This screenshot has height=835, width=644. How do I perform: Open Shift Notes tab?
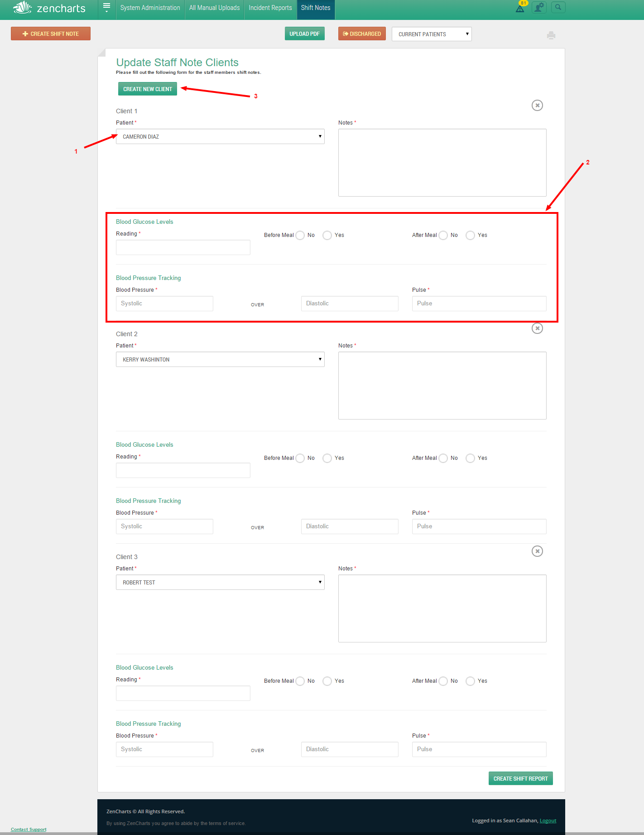tap(316, 8)
